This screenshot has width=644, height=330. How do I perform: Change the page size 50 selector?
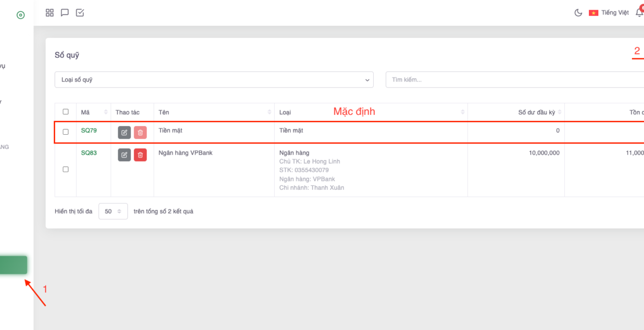[x=113, y=211]
